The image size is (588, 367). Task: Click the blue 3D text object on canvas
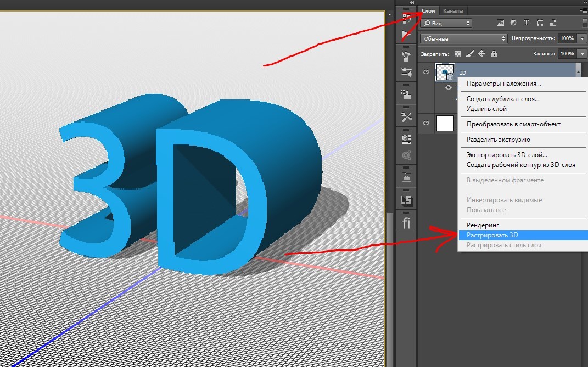[191, 184]
